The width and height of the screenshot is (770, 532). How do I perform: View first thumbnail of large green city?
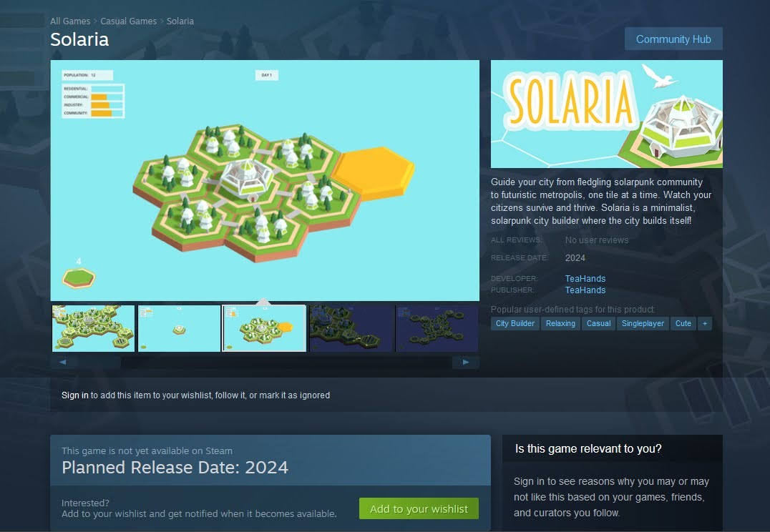pos(93,328)
